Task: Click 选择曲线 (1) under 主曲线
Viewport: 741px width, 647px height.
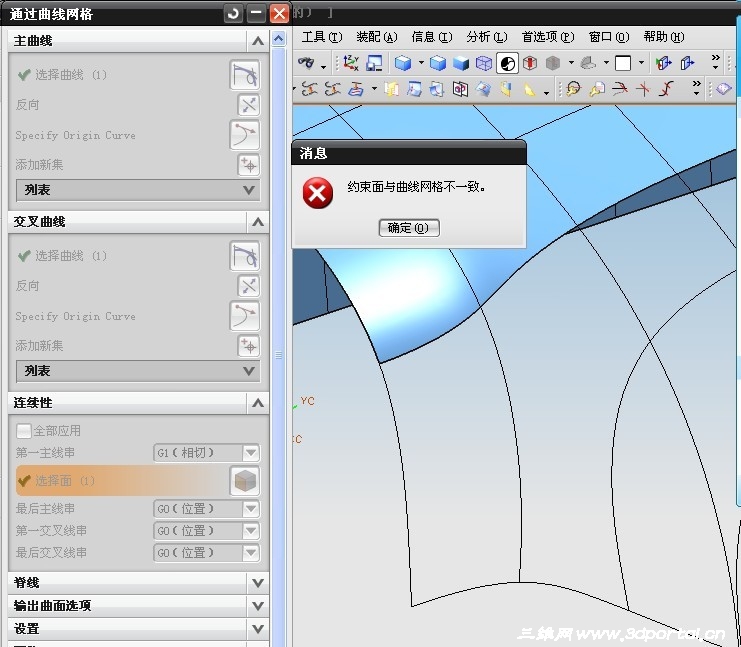Action: click(x=71, y=75)
